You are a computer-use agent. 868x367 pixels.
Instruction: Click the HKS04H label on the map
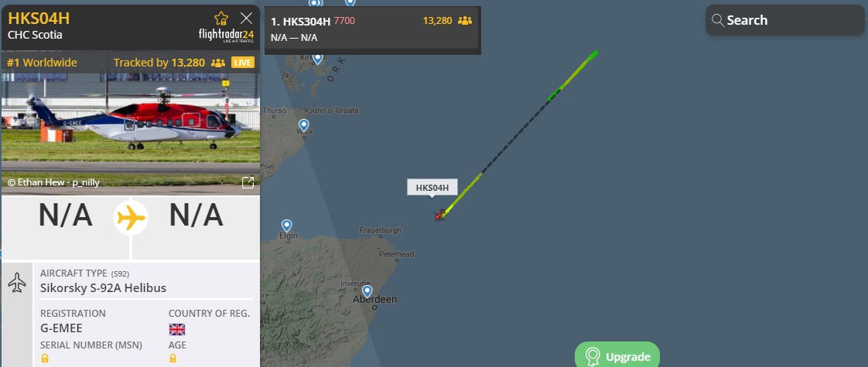pos(432,188)
